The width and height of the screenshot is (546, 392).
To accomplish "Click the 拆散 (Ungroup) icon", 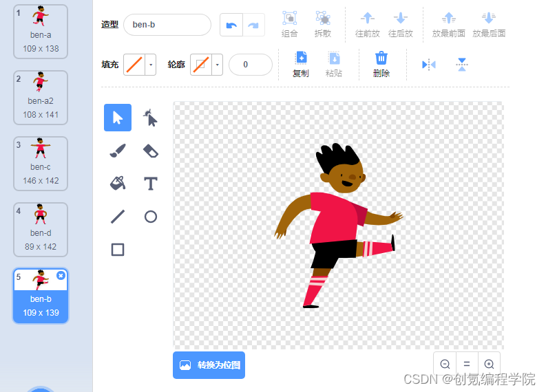I will click(323, 18).
